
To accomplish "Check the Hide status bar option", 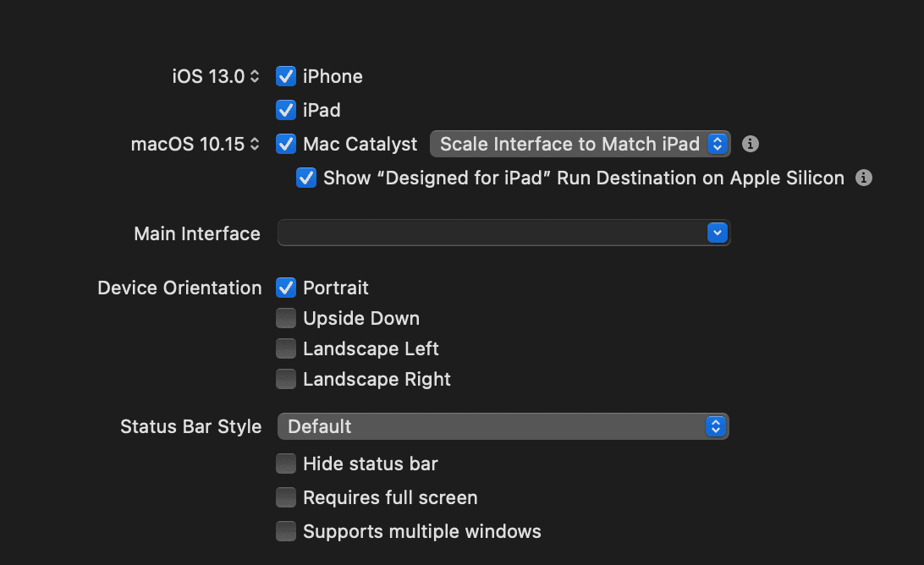I will 286,464.
